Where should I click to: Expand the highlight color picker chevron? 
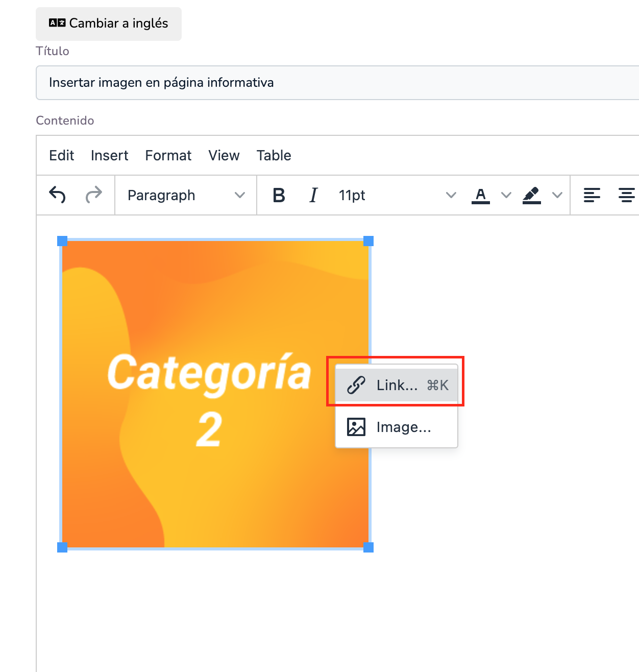click(x=557, y=195)
